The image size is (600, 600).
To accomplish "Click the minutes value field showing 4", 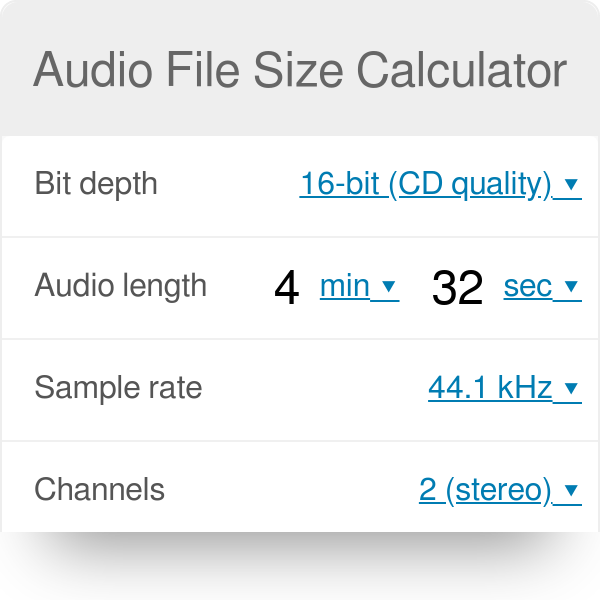I will pos(287,287).
